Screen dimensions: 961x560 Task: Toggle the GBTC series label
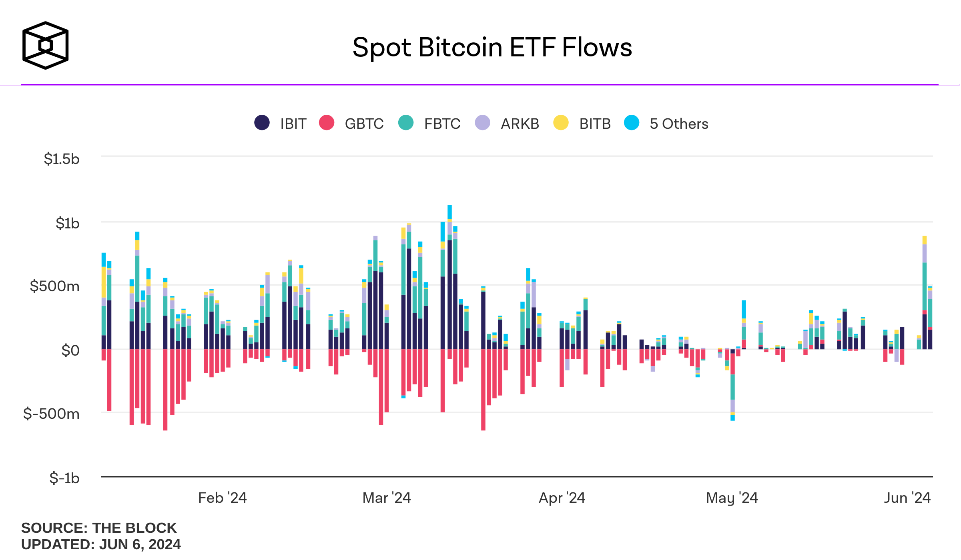(x=364, y=124)
